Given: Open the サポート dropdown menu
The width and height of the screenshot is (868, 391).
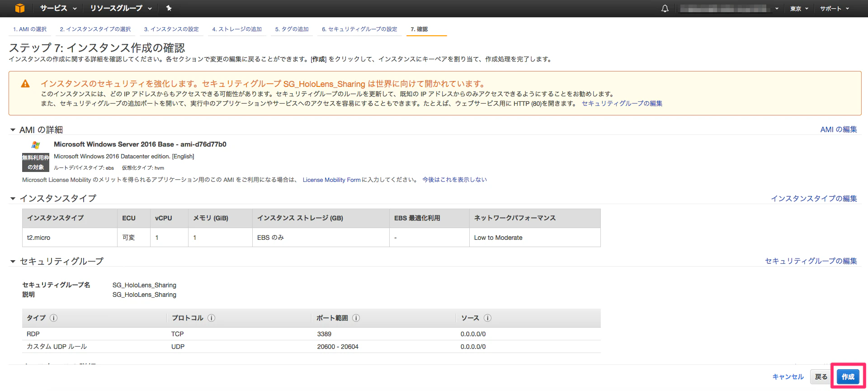Looking at the screenshot, I should coord(835,9).
